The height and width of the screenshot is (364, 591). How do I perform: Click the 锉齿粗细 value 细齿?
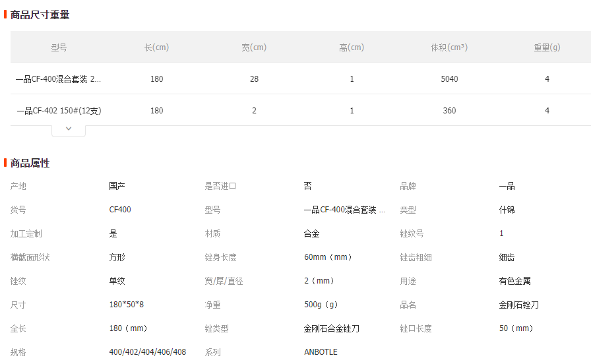pyautogui.click(x=507, y=257)
